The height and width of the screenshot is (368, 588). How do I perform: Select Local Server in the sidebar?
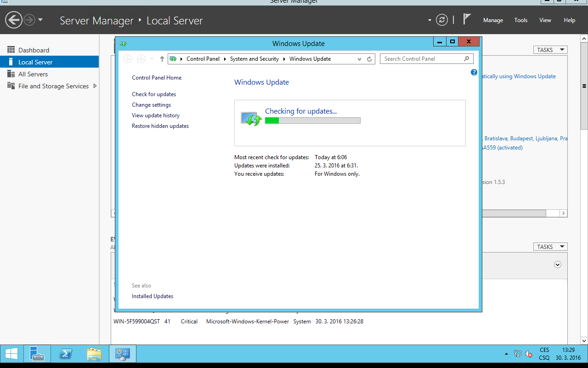click(x=49, y=62)
